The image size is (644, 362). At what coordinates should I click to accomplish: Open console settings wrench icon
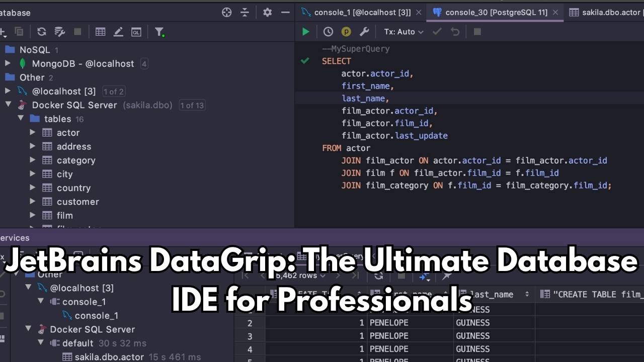pos(364,32)
